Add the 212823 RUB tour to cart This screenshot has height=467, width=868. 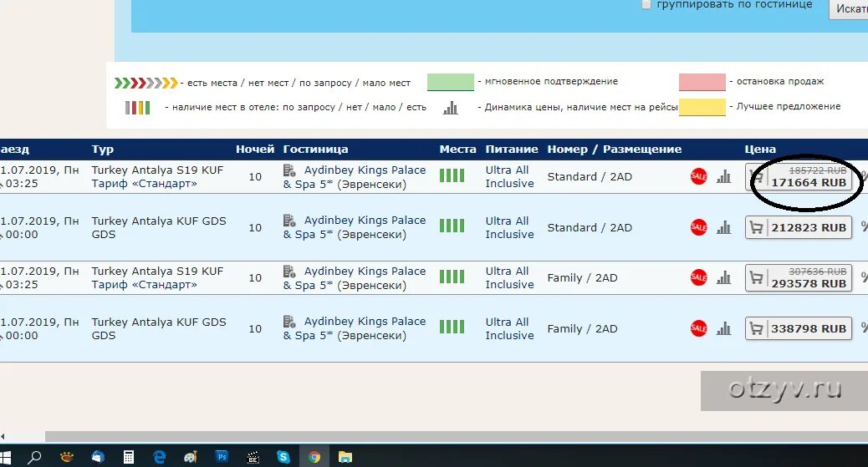coord(799,227)
